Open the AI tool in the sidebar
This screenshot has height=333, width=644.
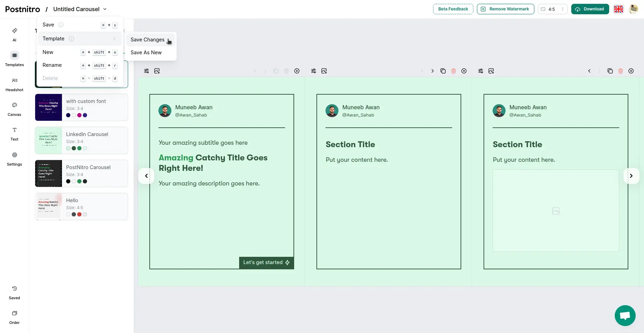coord(14,34)
